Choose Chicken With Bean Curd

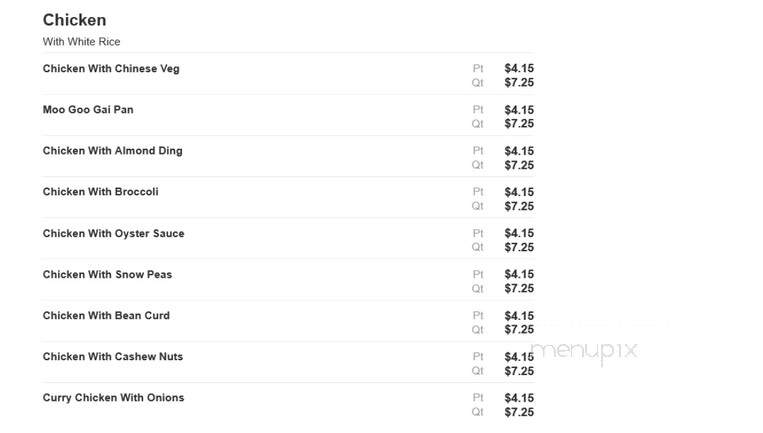[x=106, y=315]
